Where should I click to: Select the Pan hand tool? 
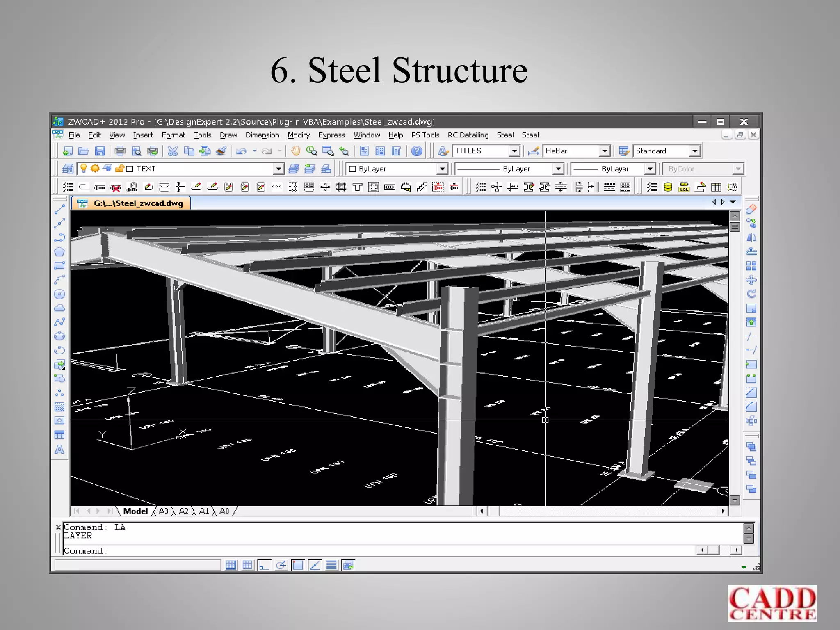pyautogui.click(x=295, y=151)
